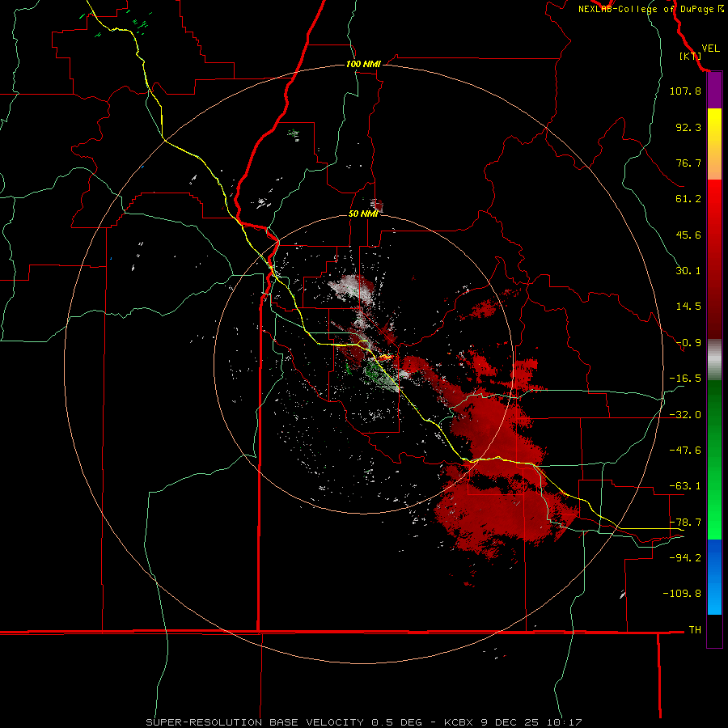Viewport: 728px width, 728px height.
Task: Click the Super-Resolution Base Velocity caption
Action: click(363, 722)
